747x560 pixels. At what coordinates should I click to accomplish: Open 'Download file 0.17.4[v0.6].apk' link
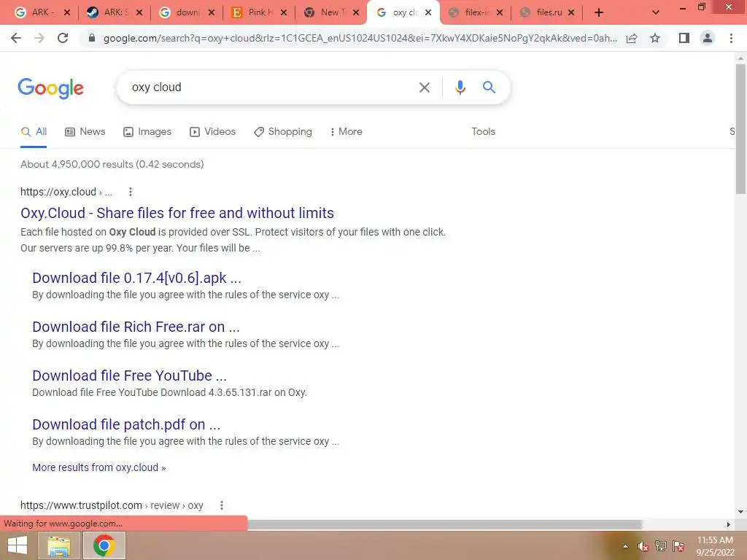coord(136,278)
